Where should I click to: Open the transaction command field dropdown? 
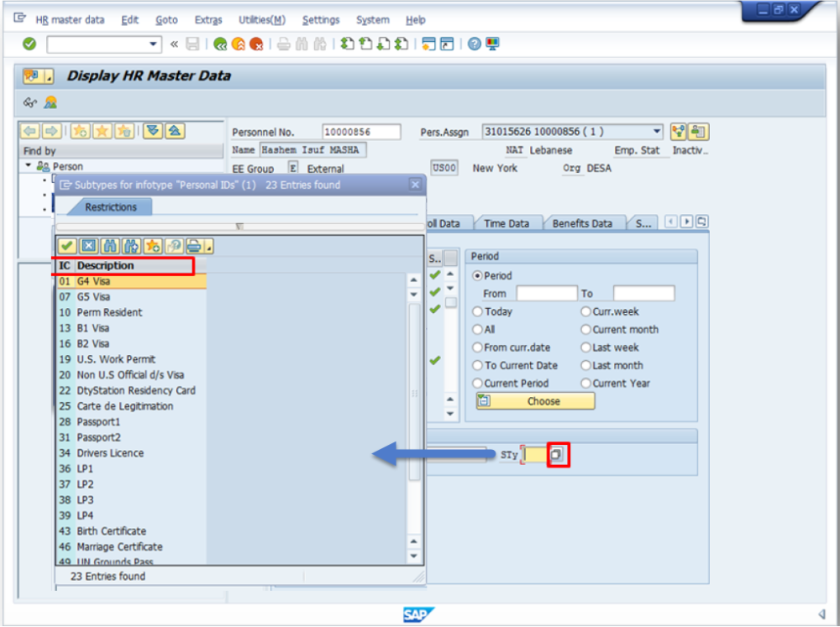153,44
